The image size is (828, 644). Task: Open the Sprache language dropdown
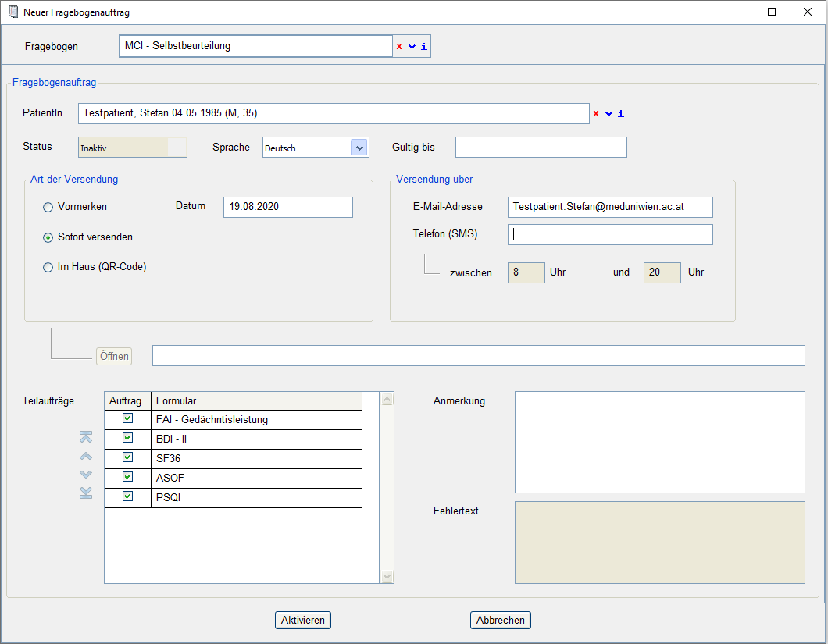pos(359,148)
